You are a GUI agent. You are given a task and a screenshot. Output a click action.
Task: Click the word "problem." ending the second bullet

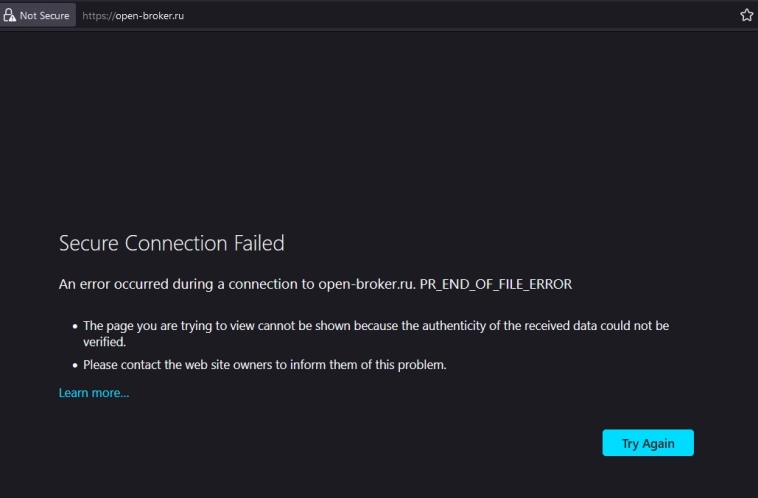coord(423,365)
